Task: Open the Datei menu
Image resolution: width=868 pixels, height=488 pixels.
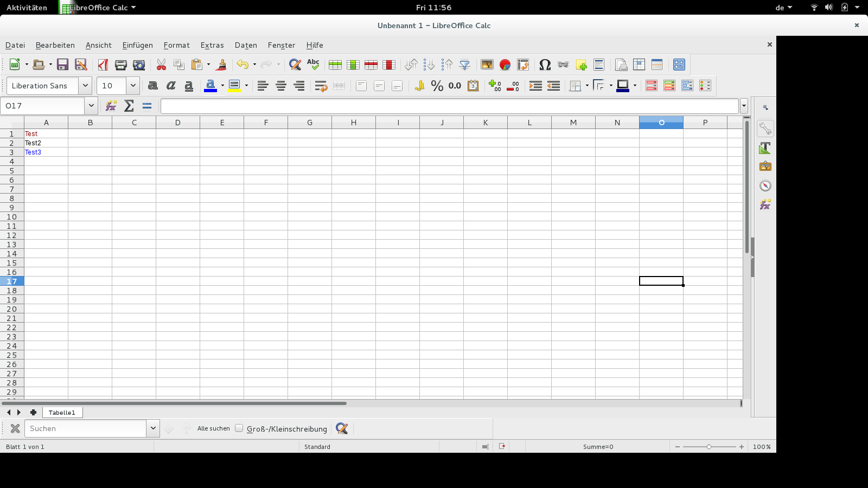Action: [x=15, y=45]
